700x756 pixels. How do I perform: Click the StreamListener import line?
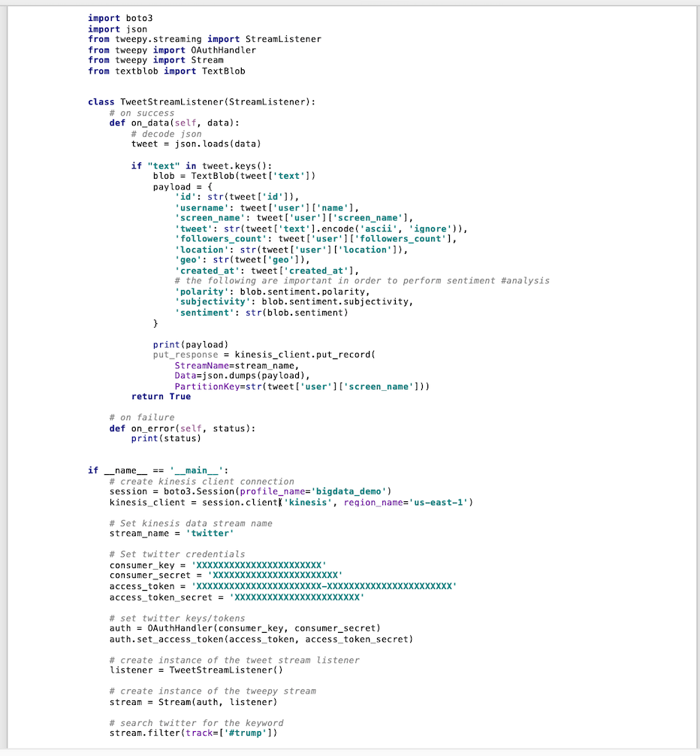tap(205, 40)
